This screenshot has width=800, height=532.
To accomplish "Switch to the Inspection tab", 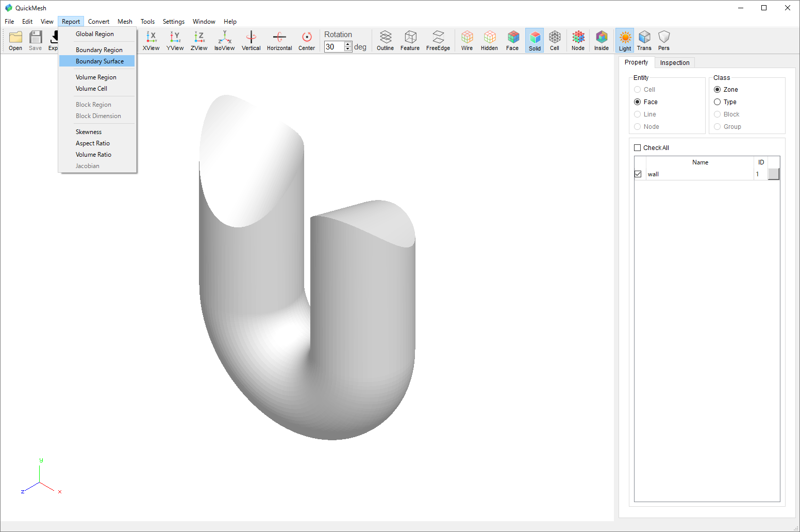I will [x=675, y=63].
